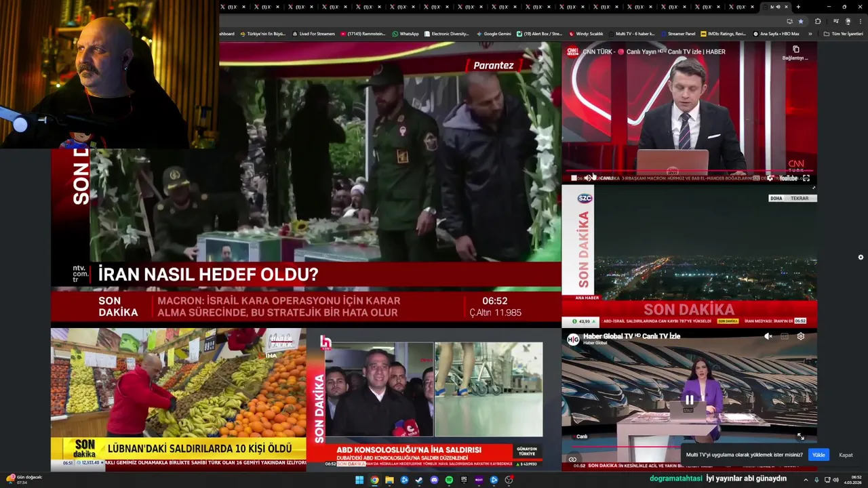Screen dimensions: 868x488
Task: Unmute the Haber Global TV player
Action: [x=768, y=336]
